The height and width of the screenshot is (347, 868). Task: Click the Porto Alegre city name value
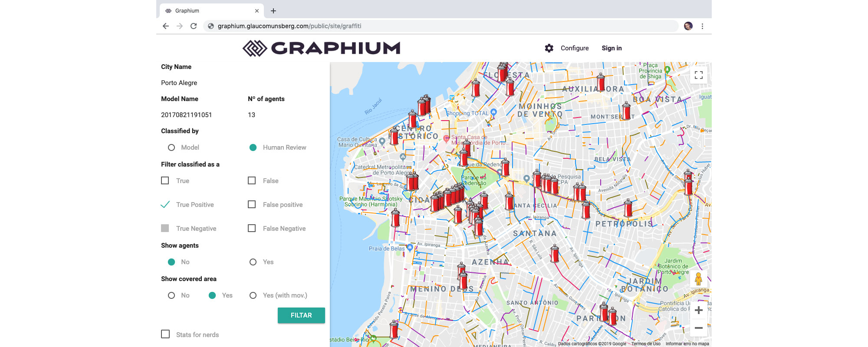click(179, 83)
